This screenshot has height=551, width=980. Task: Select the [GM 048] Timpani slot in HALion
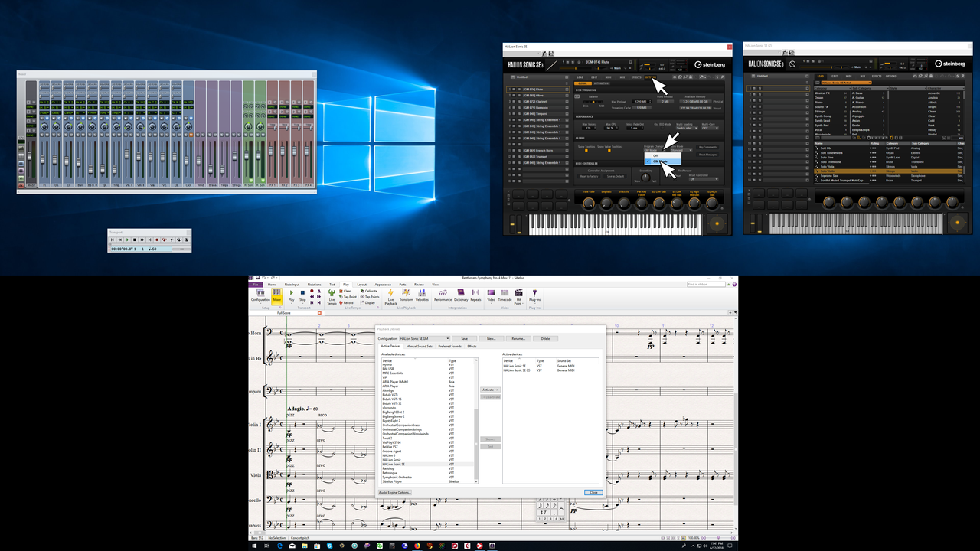pyautogui.click(x=537, y=114)
